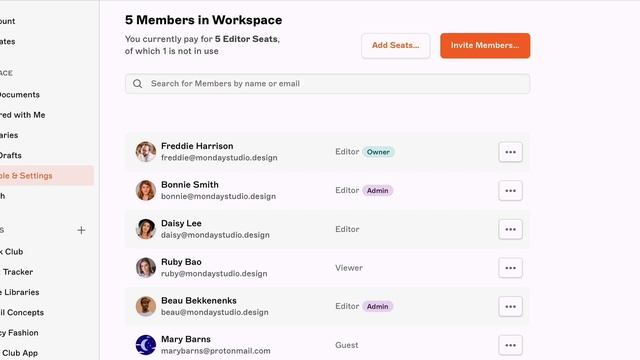
Task: Click Beau Bekkenenks' avatar
Action: [x=146, y=306]
